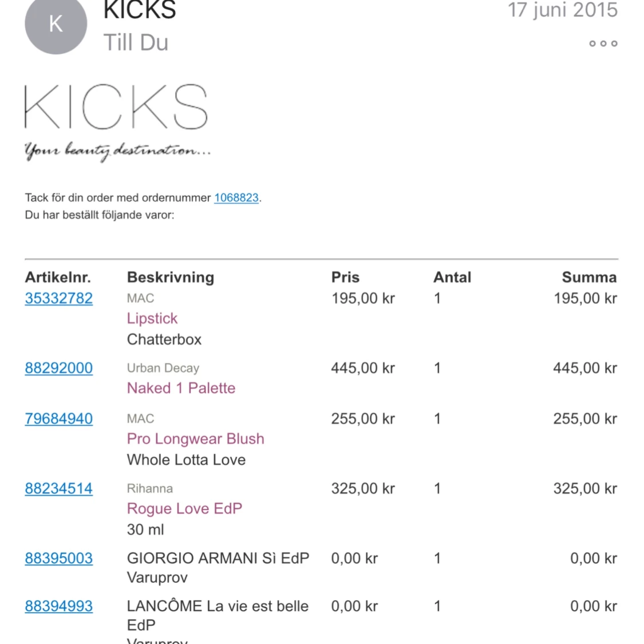This screenshot has width=644, height=644.
Task: Click the Naked 1 Palette product link
Action: tap(181, 388)
